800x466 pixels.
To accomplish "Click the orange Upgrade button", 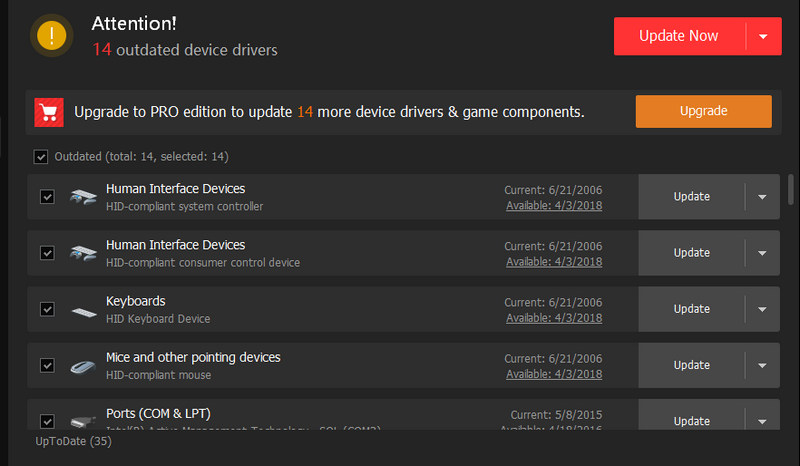I will [703, 111].
